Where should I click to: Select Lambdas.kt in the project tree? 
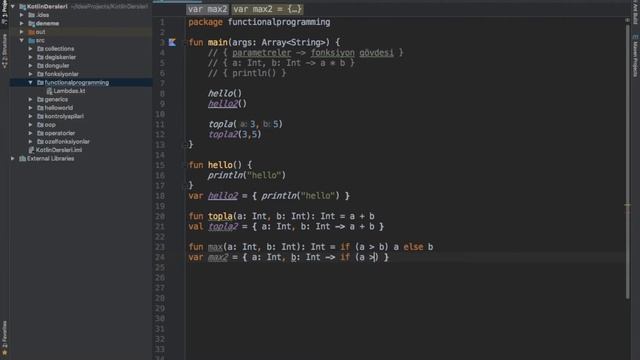pos(69,91)
